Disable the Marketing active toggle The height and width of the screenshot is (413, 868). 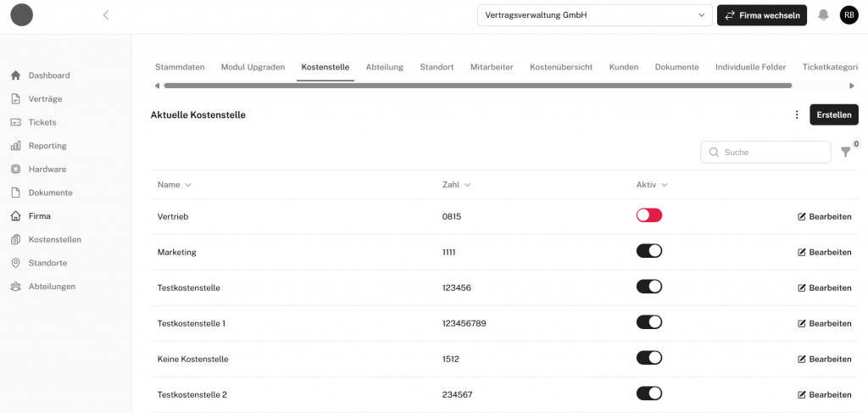pyautogui.click(x=648, y=251)
